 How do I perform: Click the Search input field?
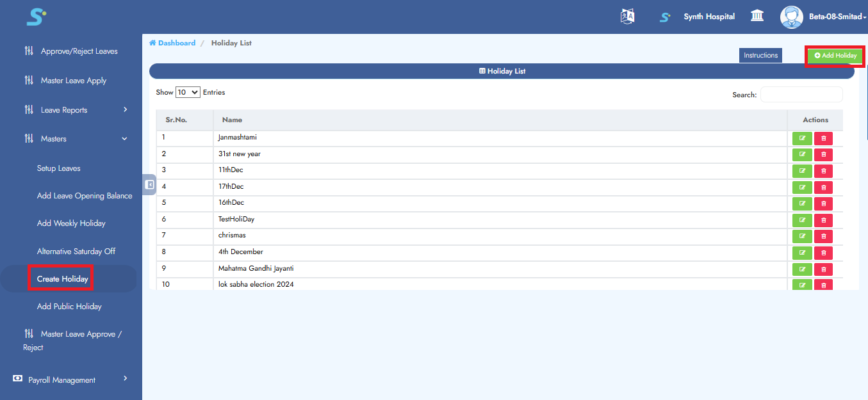[x=801, y=95]
